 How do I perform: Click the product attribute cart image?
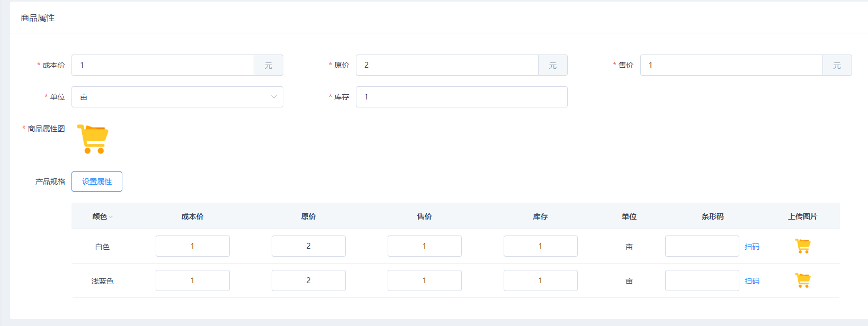point(93,139)
